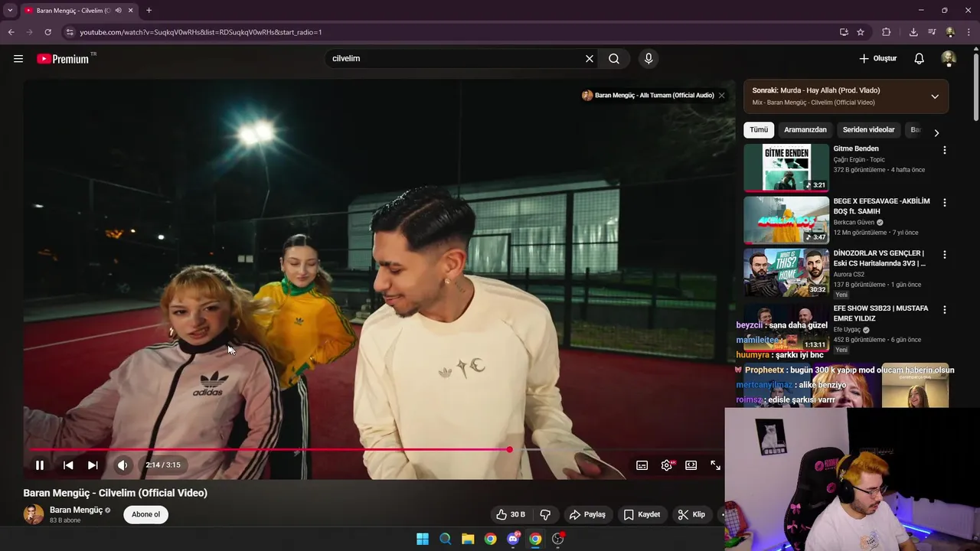980x551 pixels.
Task: Create content with Oluştur button
Action: [x=878, y=58]
